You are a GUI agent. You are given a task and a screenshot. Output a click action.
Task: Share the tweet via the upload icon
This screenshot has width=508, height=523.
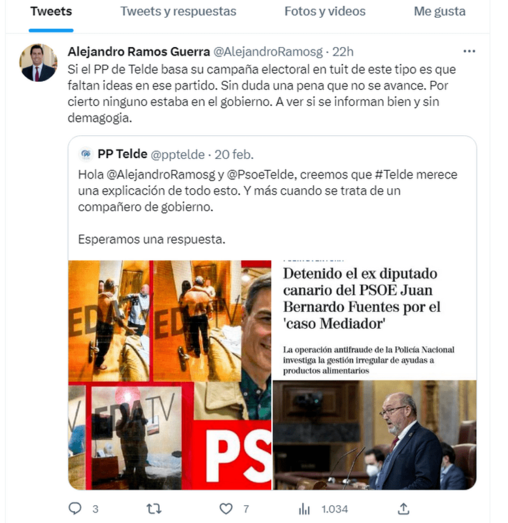403,509
